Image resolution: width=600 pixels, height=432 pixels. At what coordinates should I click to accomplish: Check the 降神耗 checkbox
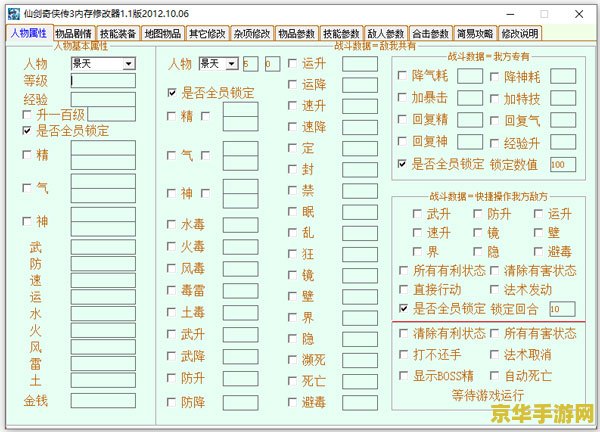tap(494, 77)
